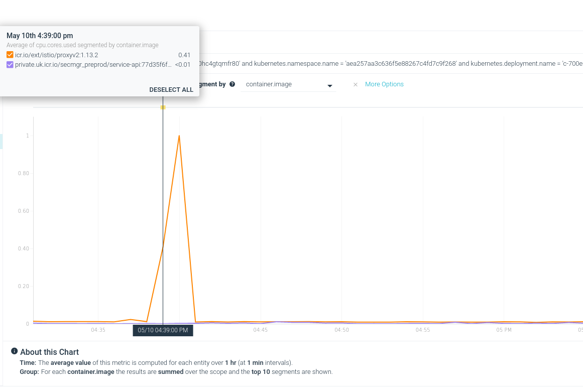
Task: Click the About this Chart info icon
Action: click(x=14, y=351)
